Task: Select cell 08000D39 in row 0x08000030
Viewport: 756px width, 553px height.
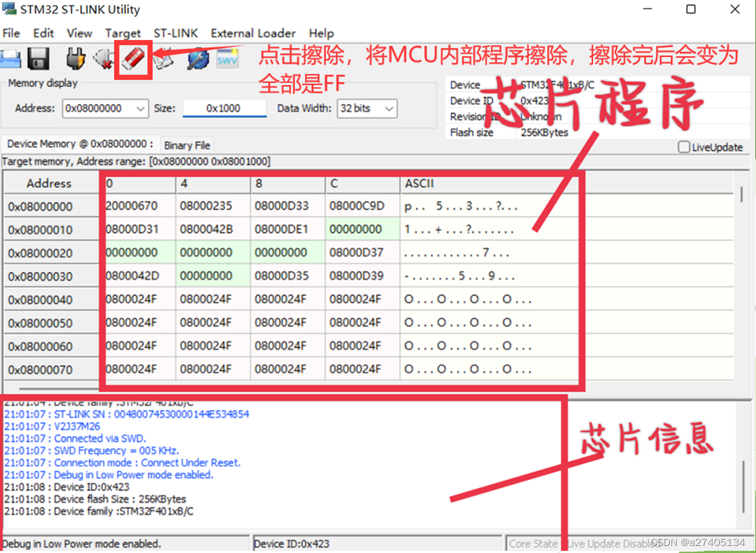Action: click(362, 276)
